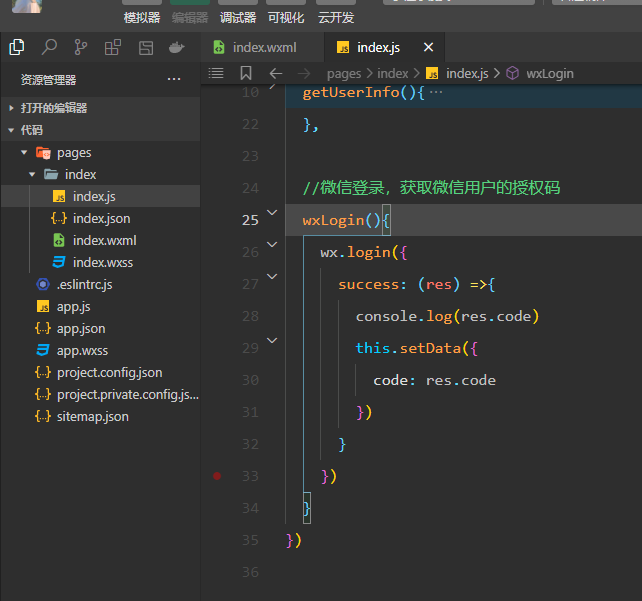Screen dimensions: 642x601
Task: Collapse the pages folder in tree
Action: coord(24,153)
